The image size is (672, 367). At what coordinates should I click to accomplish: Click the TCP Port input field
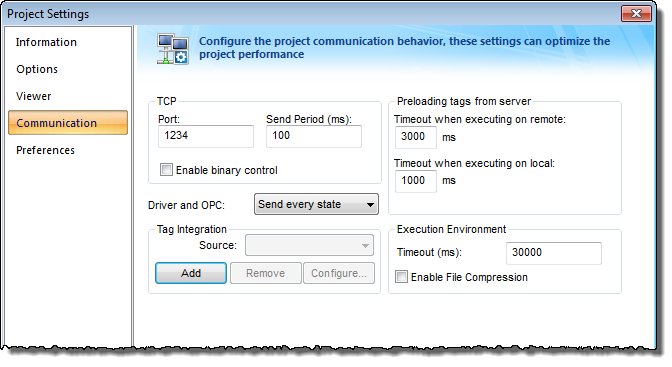tap(206, 136)
